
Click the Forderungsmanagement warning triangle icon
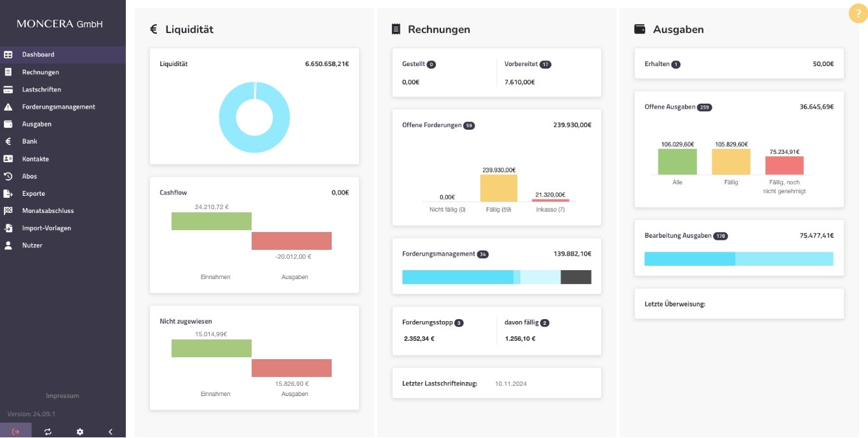coord(8,107)
